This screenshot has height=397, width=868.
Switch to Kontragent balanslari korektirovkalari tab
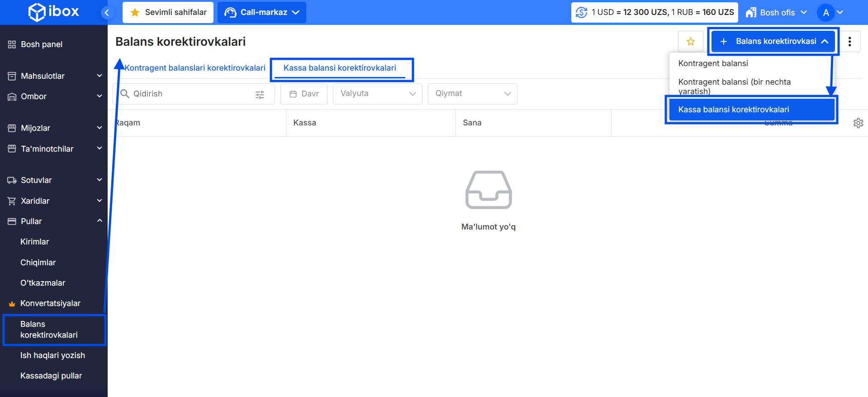pos(195,68)
